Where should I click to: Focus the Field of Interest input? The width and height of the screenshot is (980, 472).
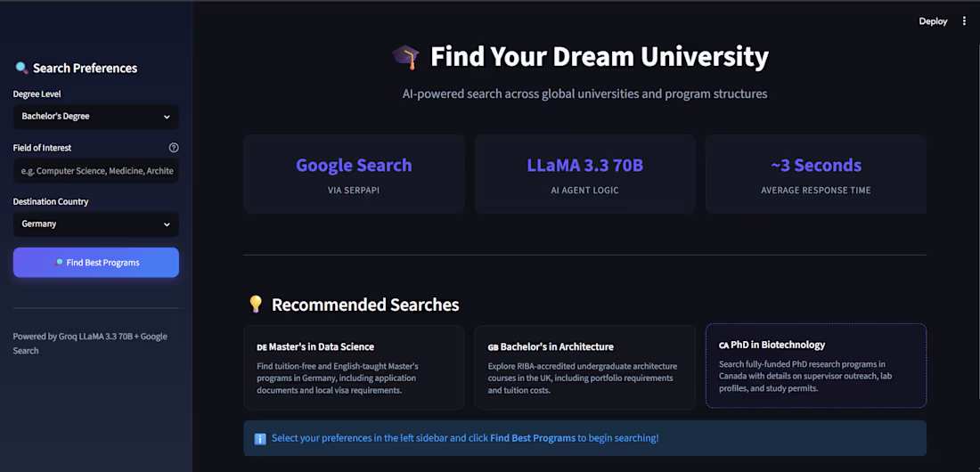pyautogui.click(x=96, y=171)
